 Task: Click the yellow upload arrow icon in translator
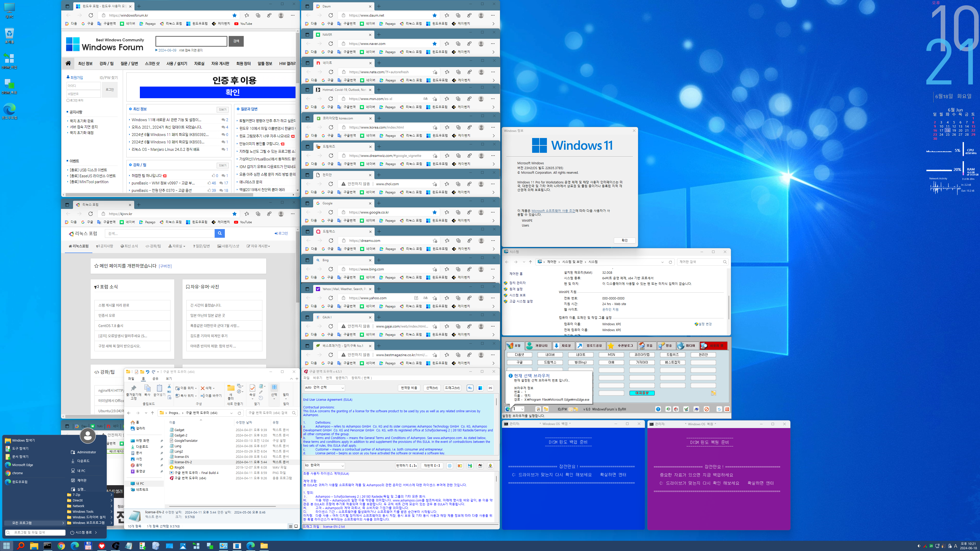coord(490,466)
